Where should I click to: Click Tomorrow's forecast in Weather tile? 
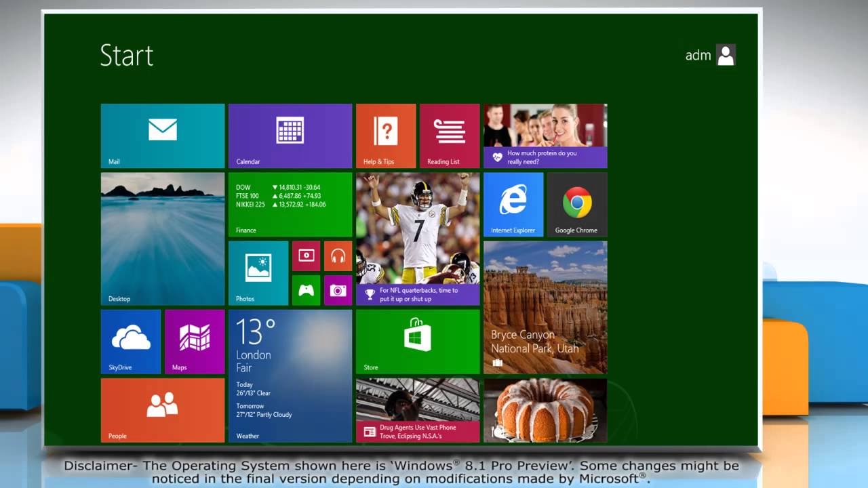point(264,411)
